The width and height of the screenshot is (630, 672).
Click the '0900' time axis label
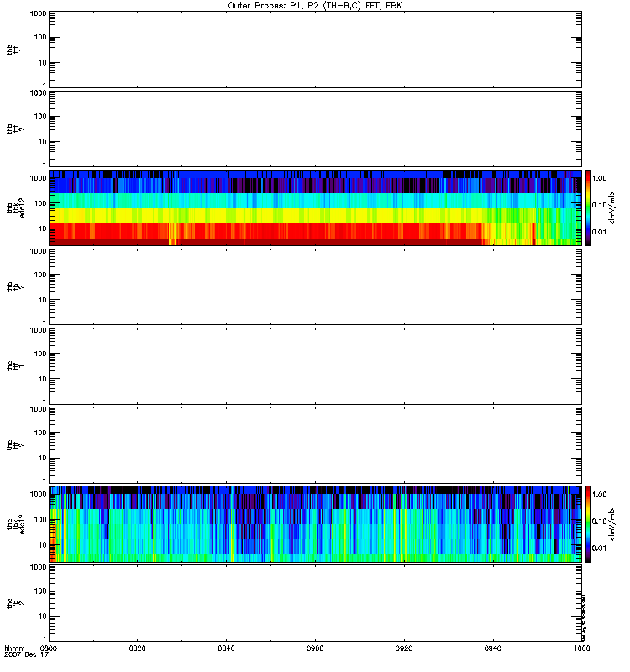pyautogui.click(x=316, y=648)
